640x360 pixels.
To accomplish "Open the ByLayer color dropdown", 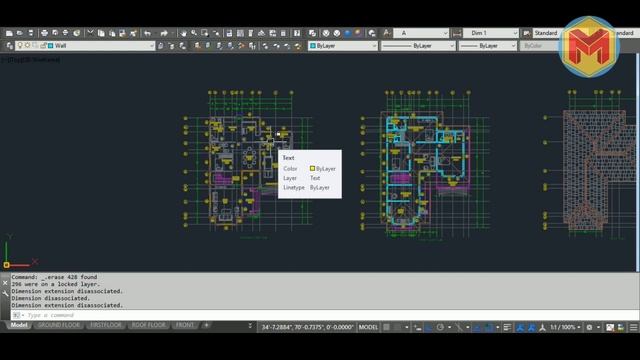I will coord(374,46).
